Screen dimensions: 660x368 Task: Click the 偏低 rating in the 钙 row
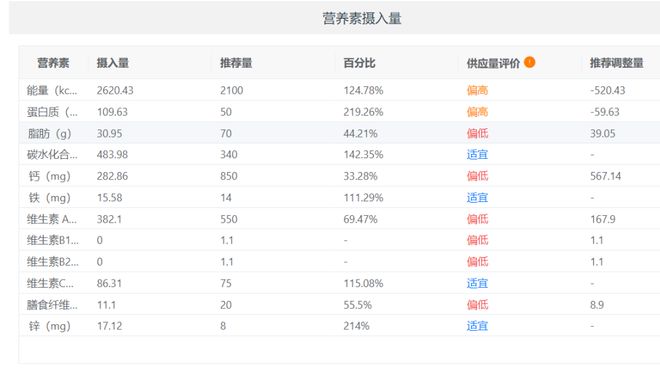[477, 176]
